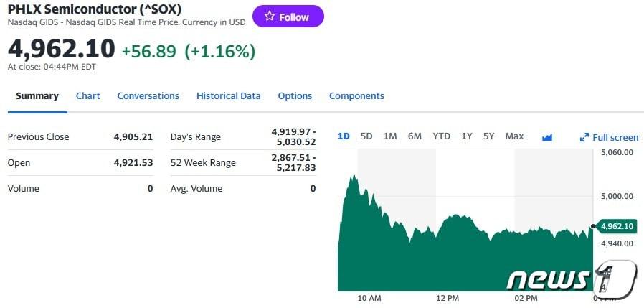The height and width of the screenshot is (308, 644).
Task: Click the Full screen link
Action: pos(615,137)
